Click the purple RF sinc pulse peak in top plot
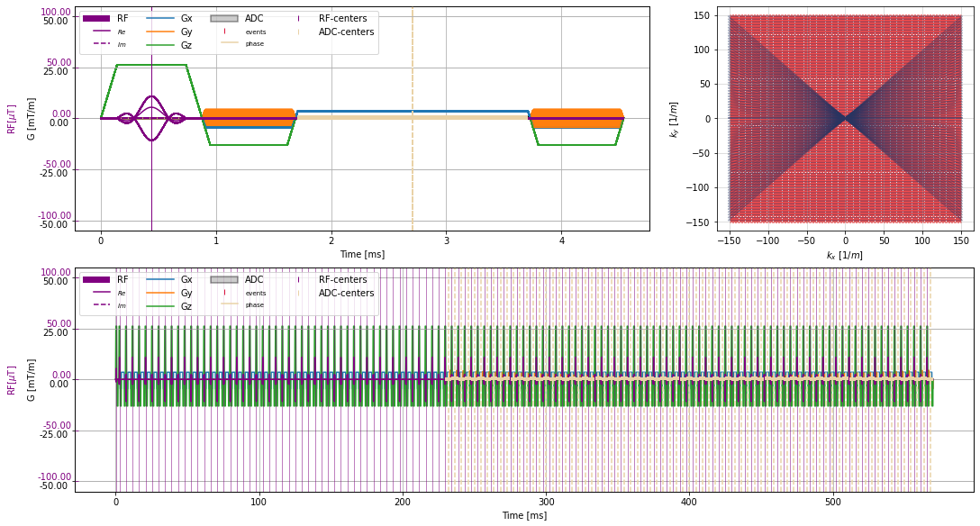Screen dimensions: 980x526 151,97
